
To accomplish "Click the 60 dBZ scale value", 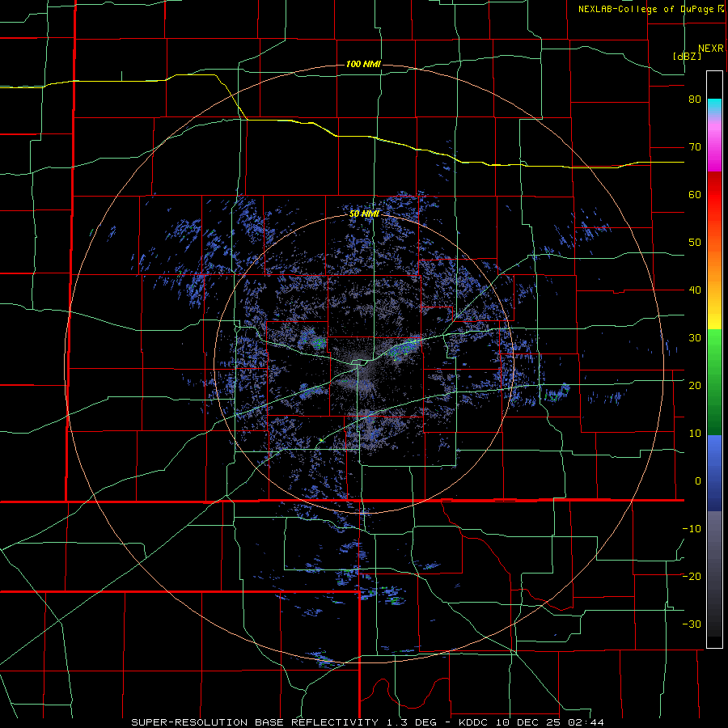I will click(x=695, y=194).
